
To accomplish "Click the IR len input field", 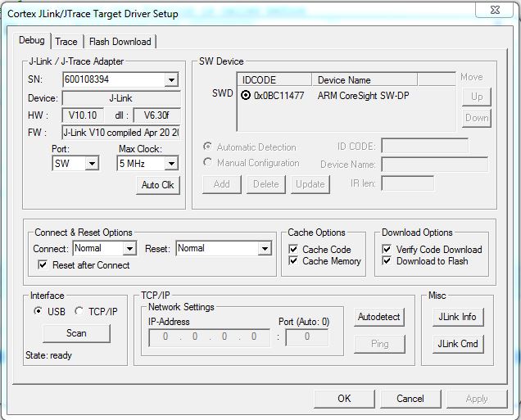I will pos(407,183).
